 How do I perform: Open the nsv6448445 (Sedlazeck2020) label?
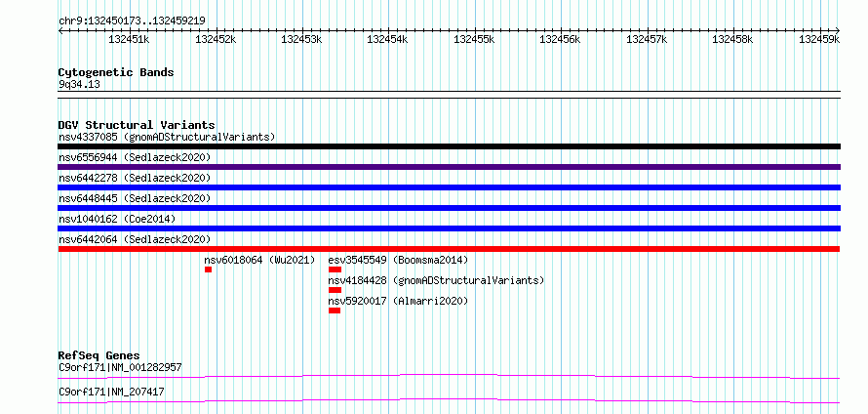pyautogui.click(x=135, y=198)
